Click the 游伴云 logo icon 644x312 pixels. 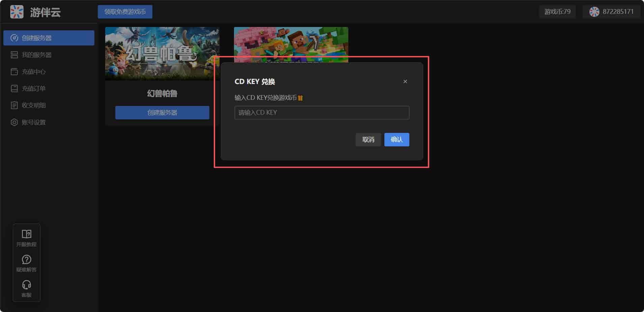point(17,12)
